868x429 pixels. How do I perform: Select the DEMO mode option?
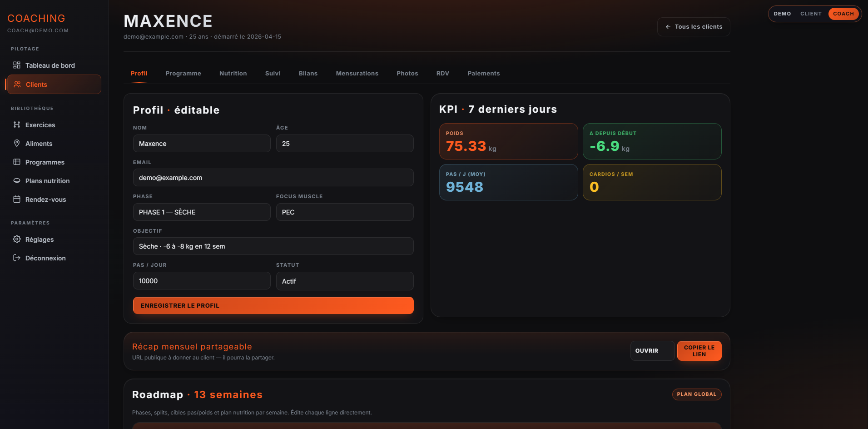point(782,14)
